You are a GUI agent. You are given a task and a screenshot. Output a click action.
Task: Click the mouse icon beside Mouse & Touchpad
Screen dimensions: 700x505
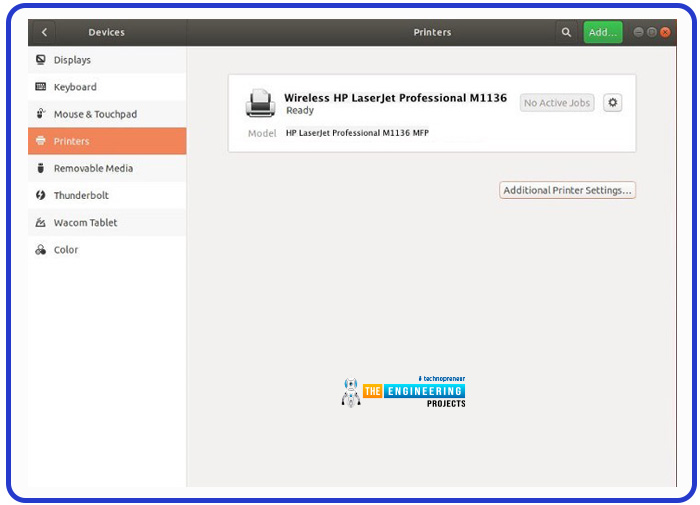(x=41, y=113)
